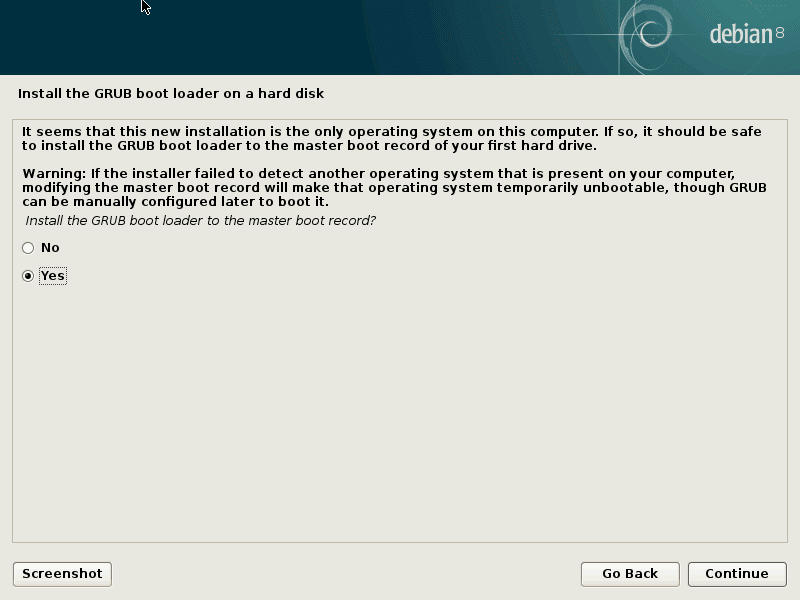Viewport: 800px width, 600px height.
Task: Click the word GRUB in the page title
Action: click(x=113, y=94)
